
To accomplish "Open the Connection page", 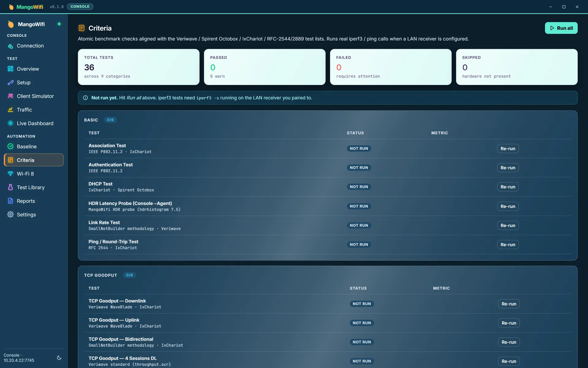I will pyautogui.click(x=34, y=46).
